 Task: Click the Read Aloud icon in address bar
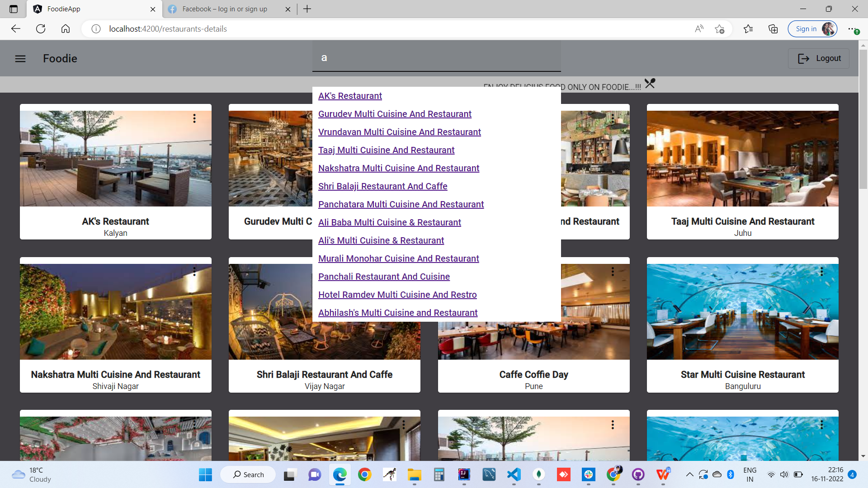pyautogui.click(x=699, y=28)
